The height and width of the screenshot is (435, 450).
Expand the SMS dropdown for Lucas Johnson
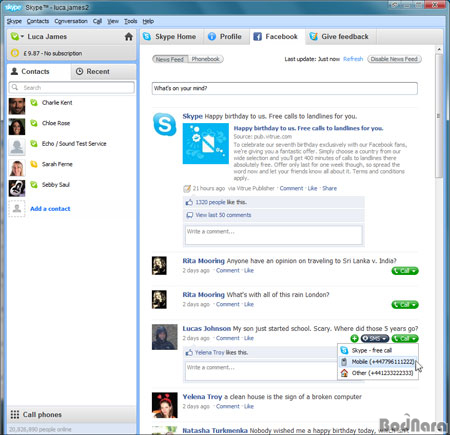[375, 339]
